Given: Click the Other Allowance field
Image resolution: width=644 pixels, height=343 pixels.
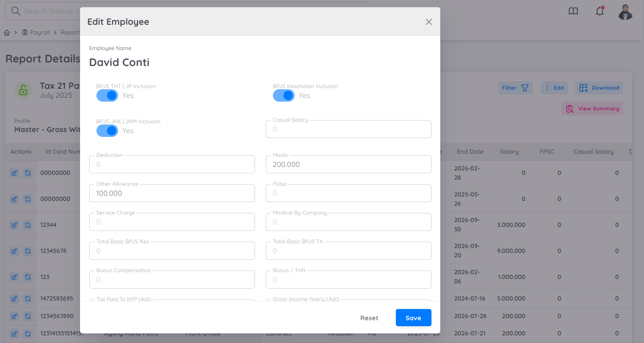Looking at the screenshot, I should coord(172,193).
